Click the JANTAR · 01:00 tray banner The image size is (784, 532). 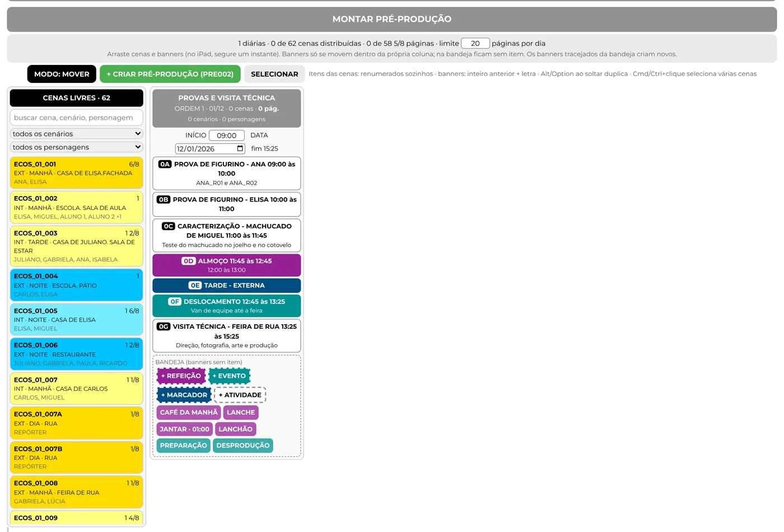point(184,429)
